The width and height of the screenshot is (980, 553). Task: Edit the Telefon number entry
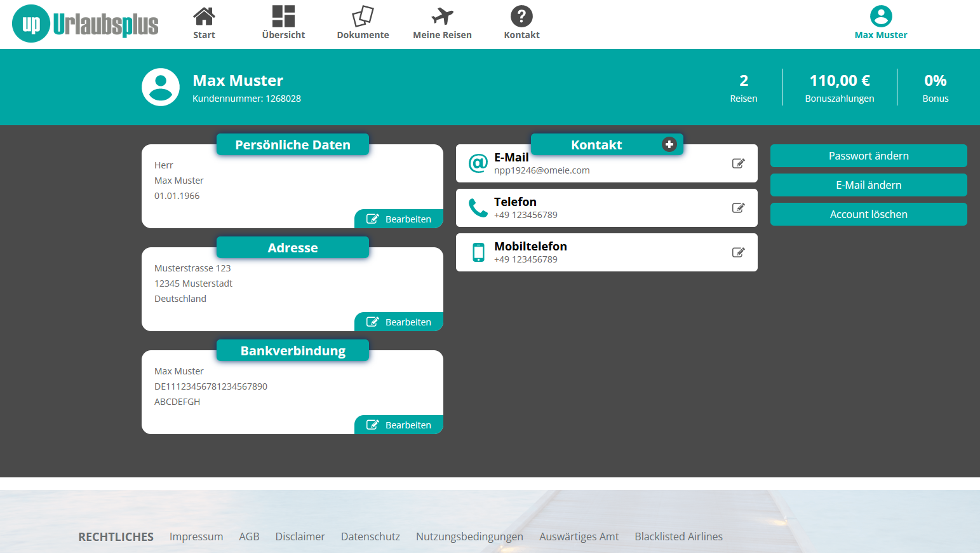(x=738, y=208)
